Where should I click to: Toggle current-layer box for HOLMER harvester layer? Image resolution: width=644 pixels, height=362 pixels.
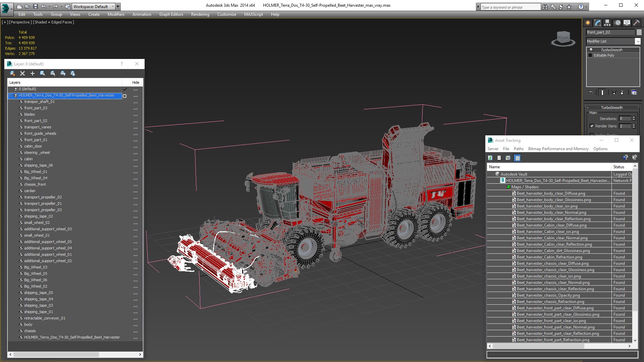pos(125,96)
